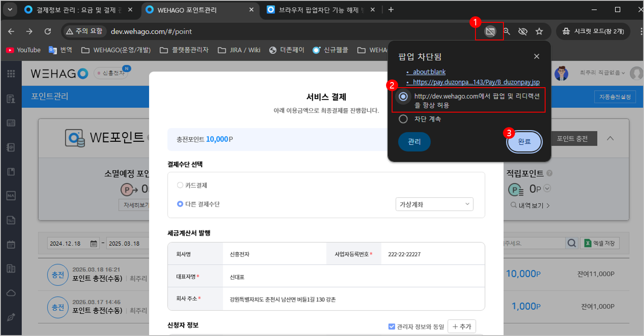Click the 엑셀 저장 button
The height and width of the screenshot is (336, 644).
click(x=600, y=243)
